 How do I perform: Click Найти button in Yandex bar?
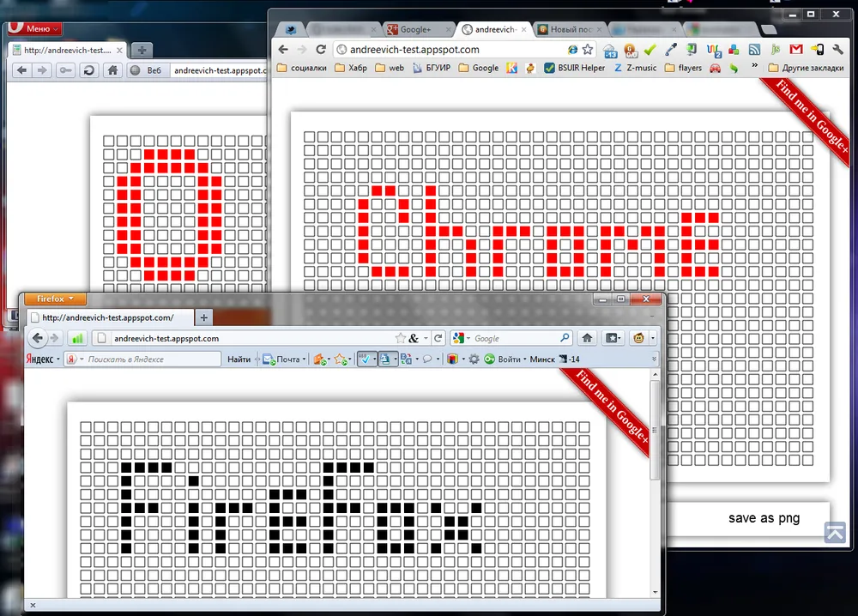click(x=239, y=359)
